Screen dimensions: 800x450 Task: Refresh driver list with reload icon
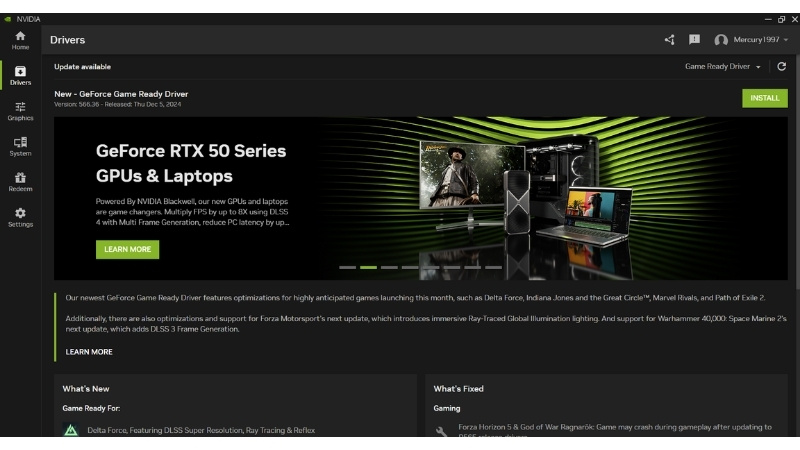[x=781, y=66]
